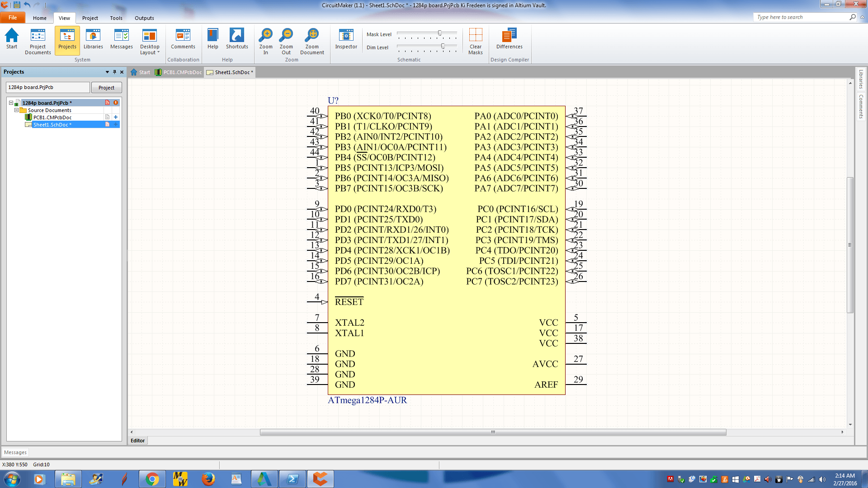Show the Messages panel from the ribbon
Image resolution: width=868 pixels, height=488 pixels.
122,39
